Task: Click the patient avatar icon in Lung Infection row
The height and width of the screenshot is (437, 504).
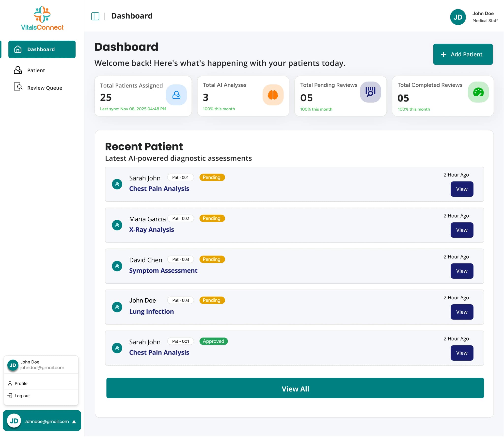Action: (117, 307)
